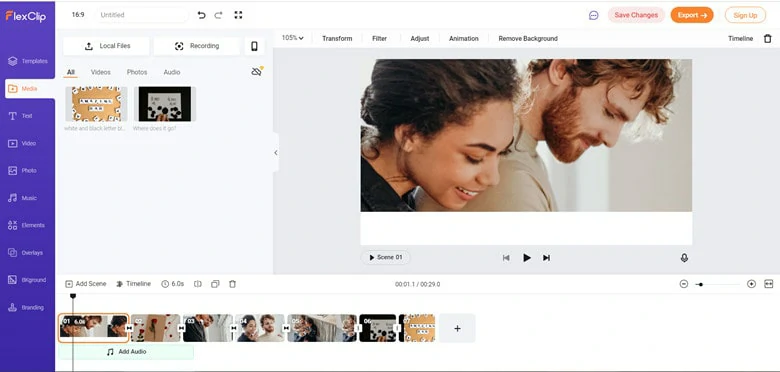Duplicate the selected scene
780x372 pixels.
click(215, 284)
